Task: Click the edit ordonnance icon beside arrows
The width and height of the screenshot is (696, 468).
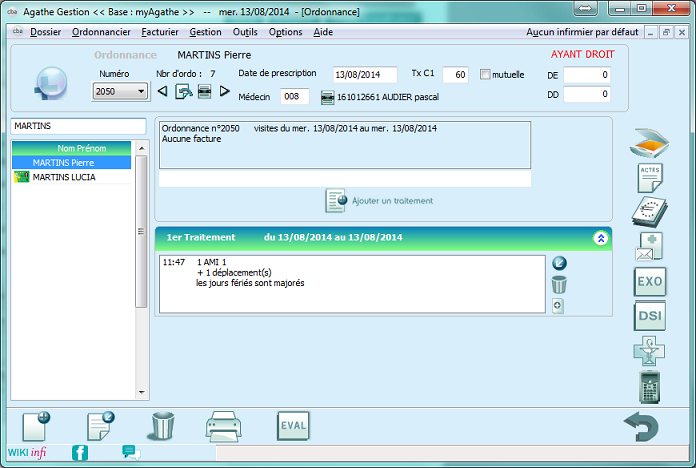Action: 183,91
